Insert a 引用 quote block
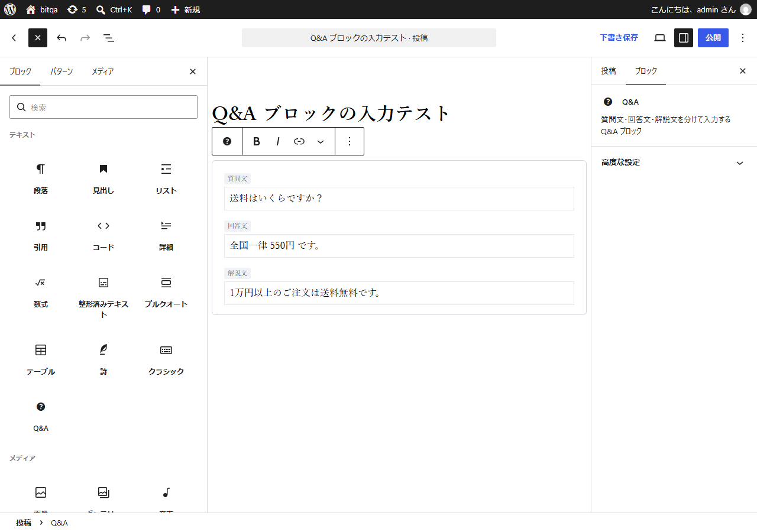 (41, 236)
